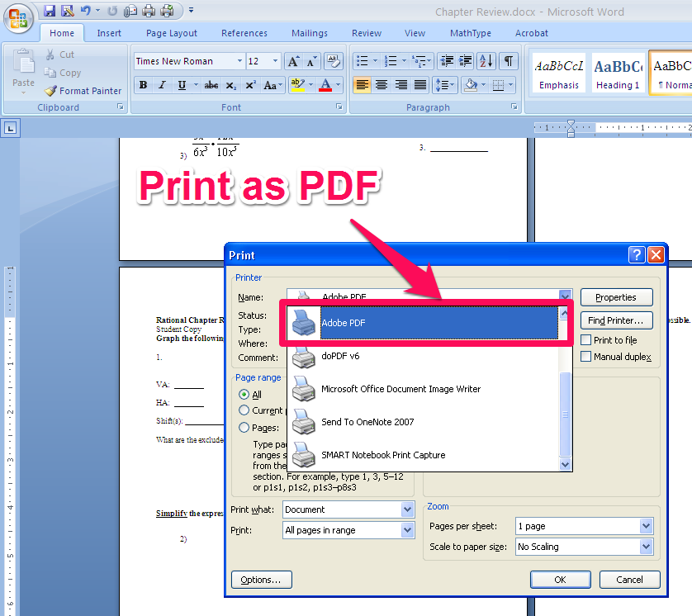692x616 pixels.
Task: Expand Pages per sheet dropdown
Action: 646,526
